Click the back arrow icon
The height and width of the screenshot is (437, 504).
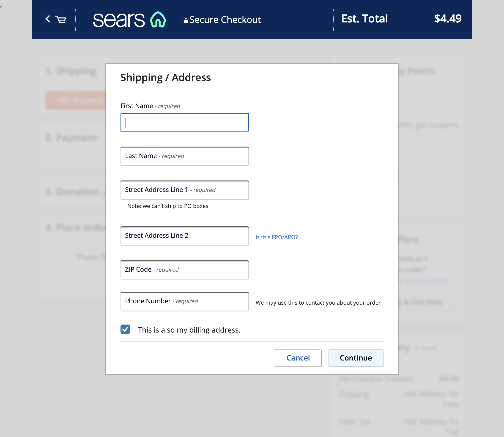click(x=48, y=19)
